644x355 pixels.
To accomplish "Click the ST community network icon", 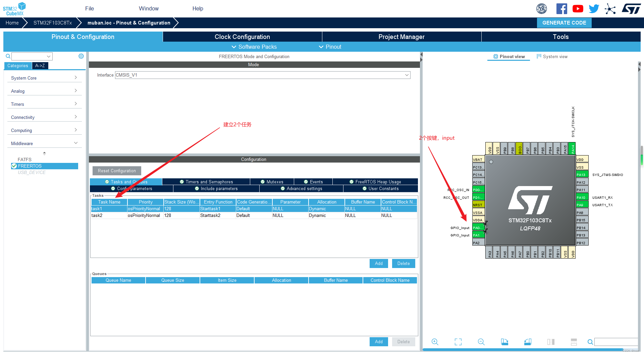I will click(610, 9).
